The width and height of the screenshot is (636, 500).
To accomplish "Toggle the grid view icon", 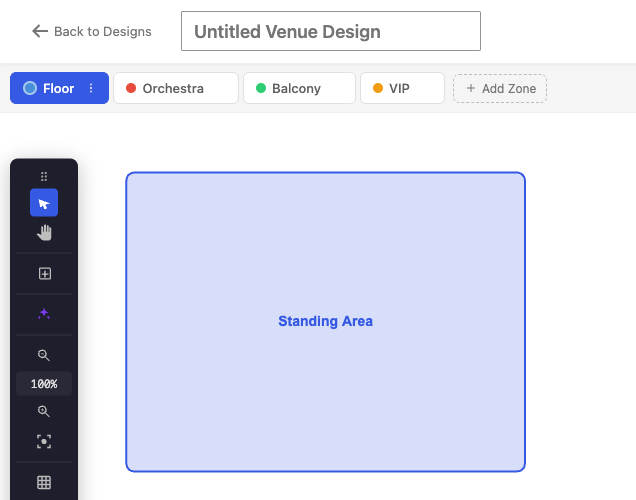I will point(44,483).
